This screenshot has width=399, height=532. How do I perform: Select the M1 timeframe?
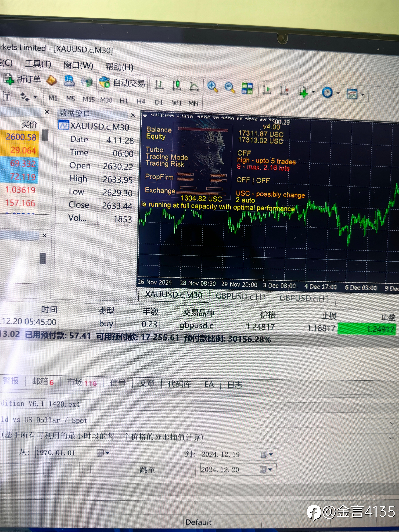click(x=53, y=98)
